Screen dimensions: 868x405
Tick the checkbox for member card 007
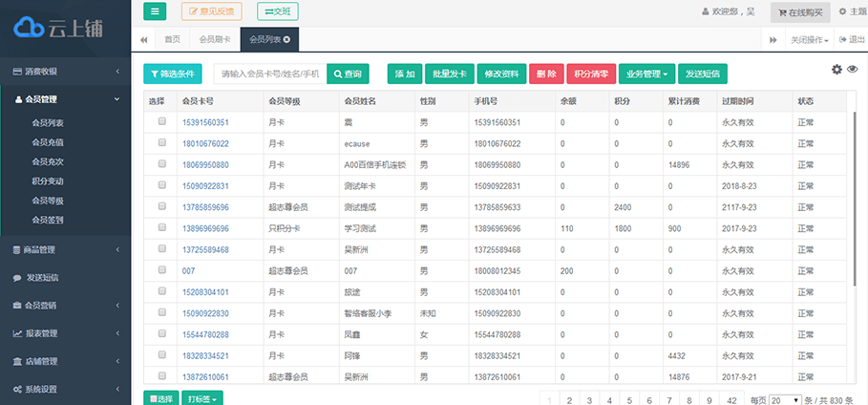[x=161, y=270]
